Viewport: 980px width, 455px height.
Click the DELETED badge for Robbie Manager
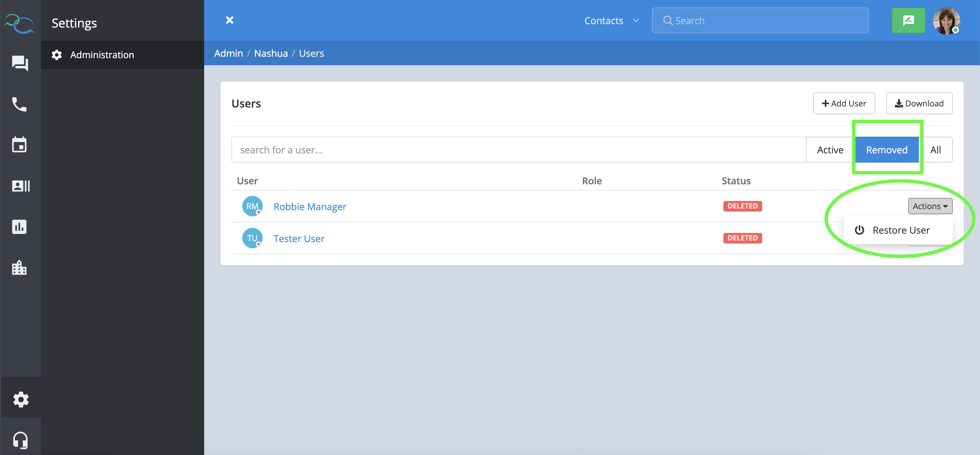(x=742, y=206)
